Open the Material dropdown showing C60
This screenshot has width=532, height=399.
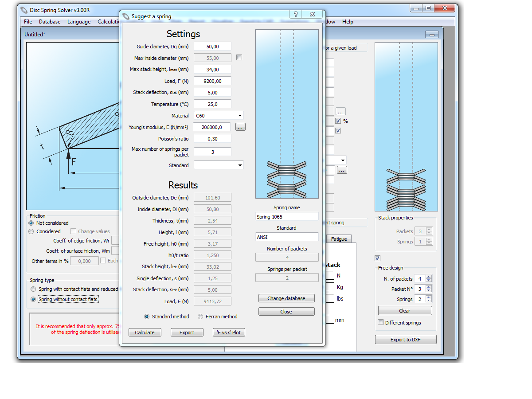[219, 116]
